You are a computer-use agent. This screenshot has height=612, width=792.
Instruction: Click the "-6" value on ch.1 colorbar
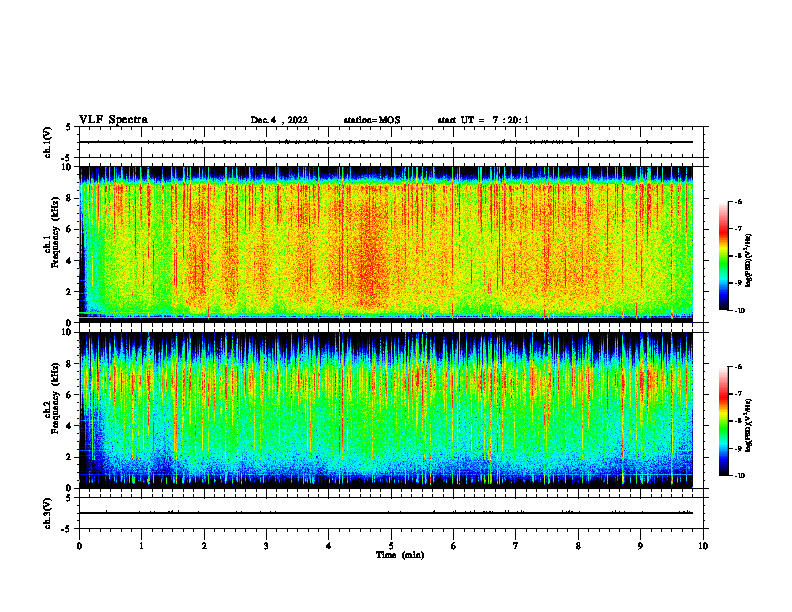[x=737, y=201]
